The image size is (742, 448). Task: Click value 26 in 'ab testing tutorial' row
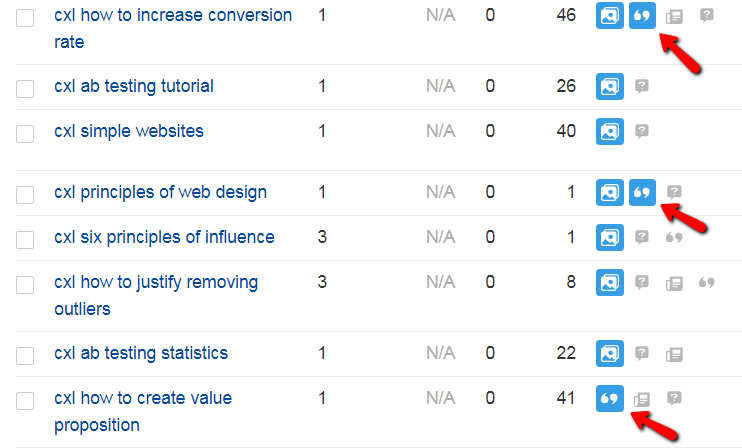[566, 86]
